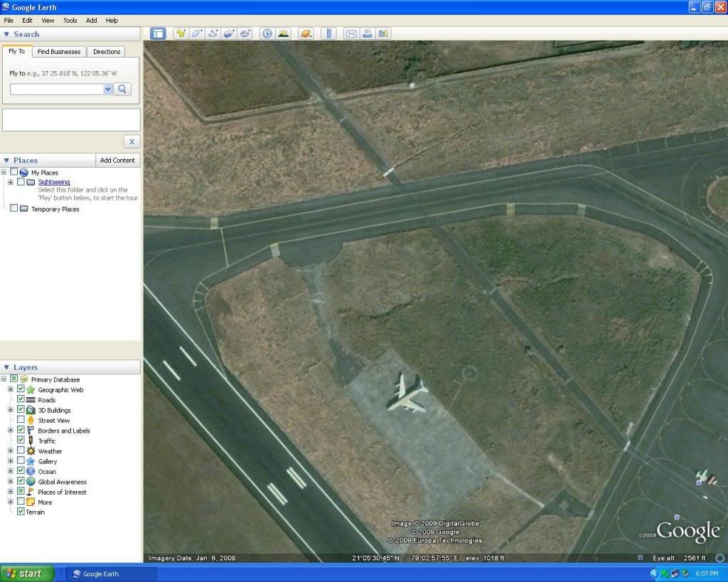Click the Gallery blue star icon
The image size is (728, 582).
coord(31,461)
